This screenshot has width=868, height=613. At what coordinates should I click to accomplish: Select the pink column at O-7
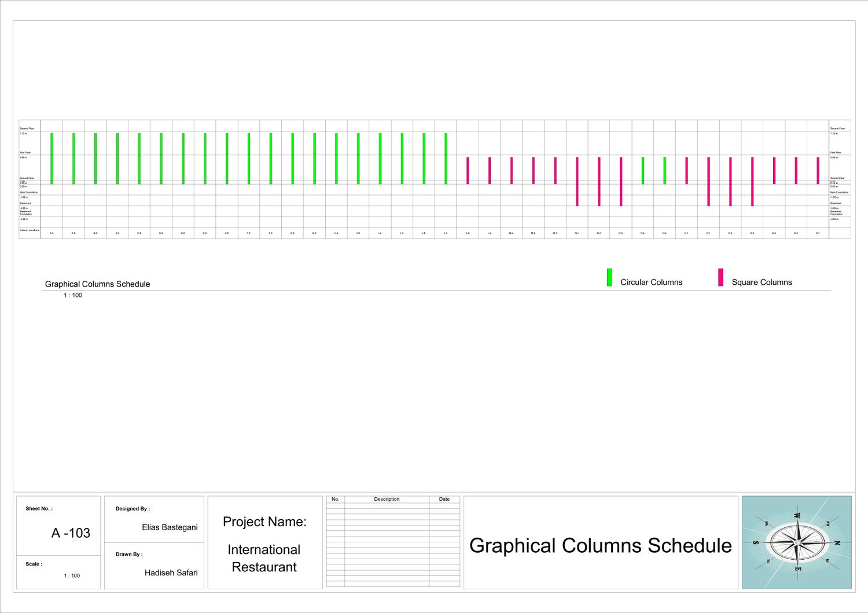click(818, 171)
